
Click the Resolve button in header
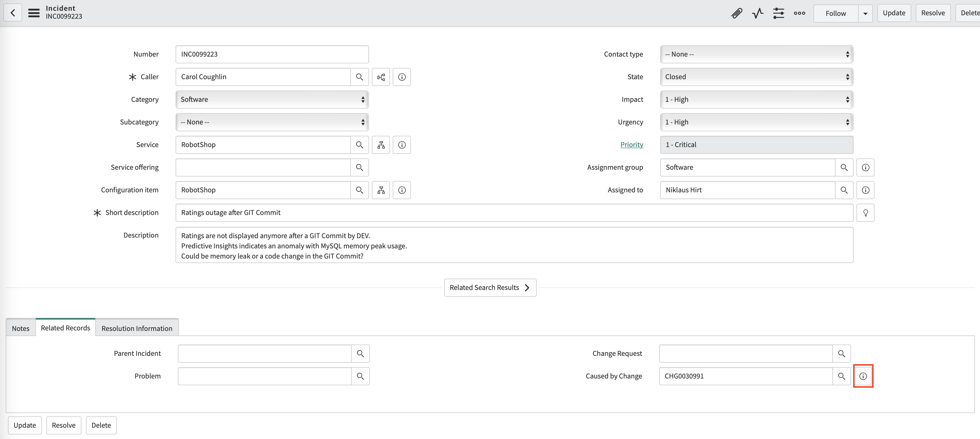click(x=933, y=13)
